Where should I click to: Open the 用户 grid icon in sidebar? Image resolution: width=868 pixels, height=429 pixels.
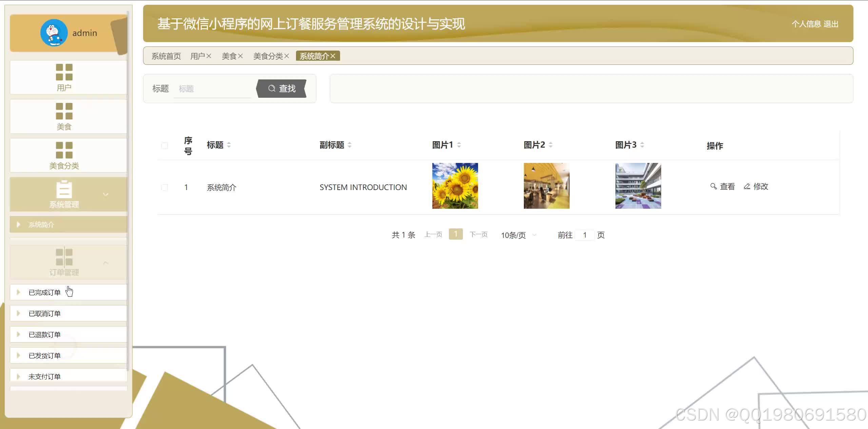64,72
